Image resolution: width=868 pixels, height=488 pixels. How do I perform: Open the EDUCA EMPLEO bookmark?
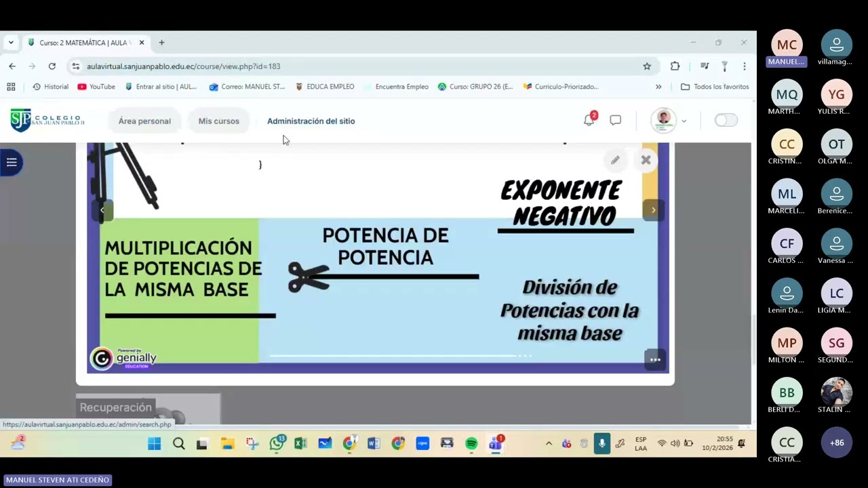point(325,87)
